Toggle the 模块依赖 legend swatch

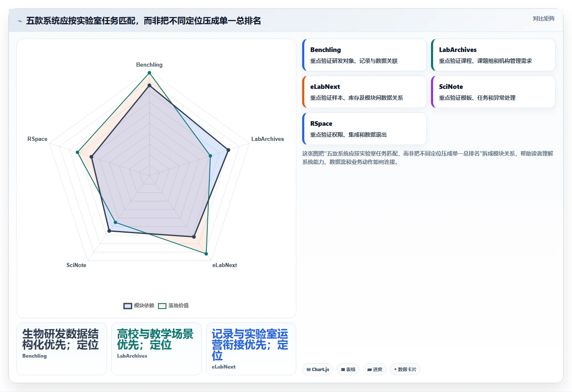coord(128,306)
